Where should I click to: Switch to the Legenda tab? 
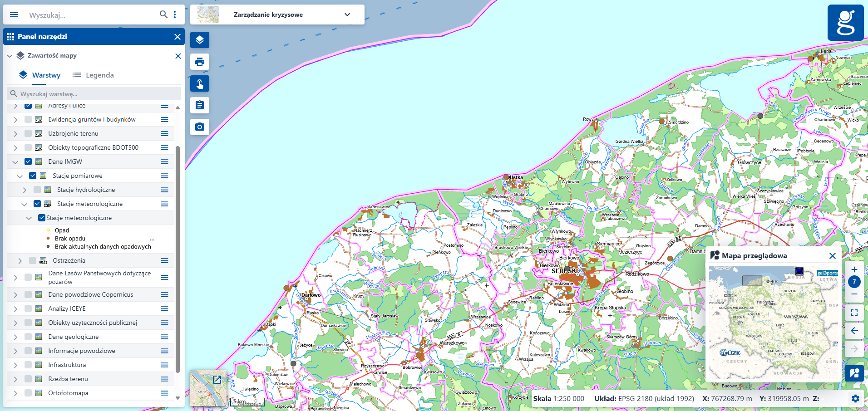[x=94, y=75]
